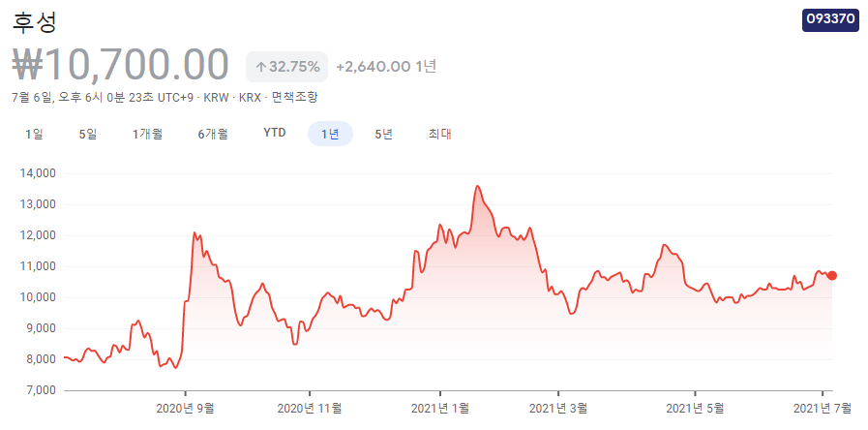Click the 2021년 5월 axis label

tap(695, 409)
